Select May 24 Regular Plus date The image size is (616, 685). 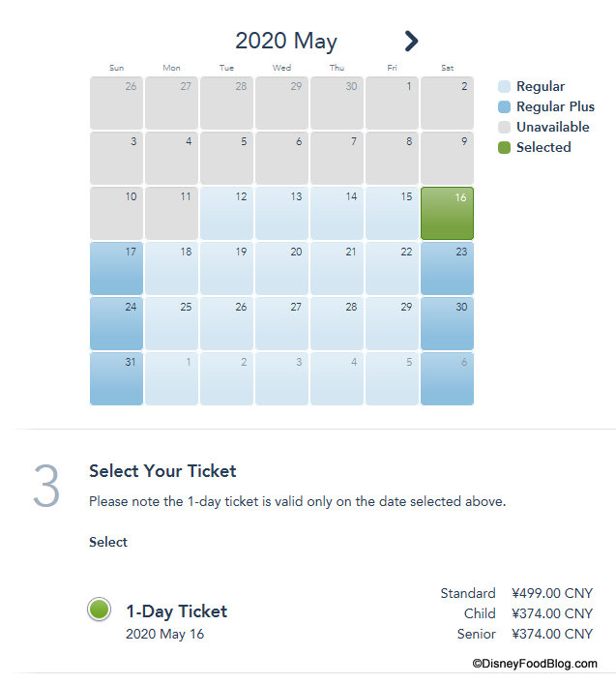(x=117, y=323)
